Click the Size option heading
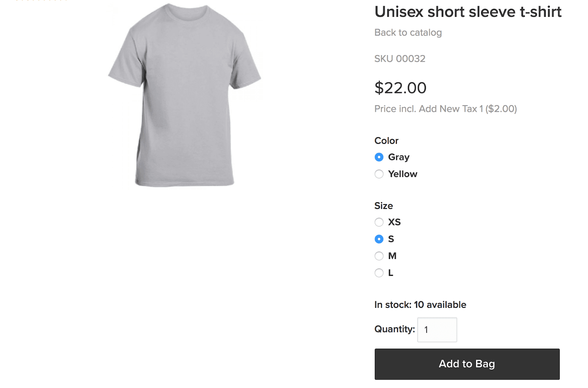 [384, 206]
